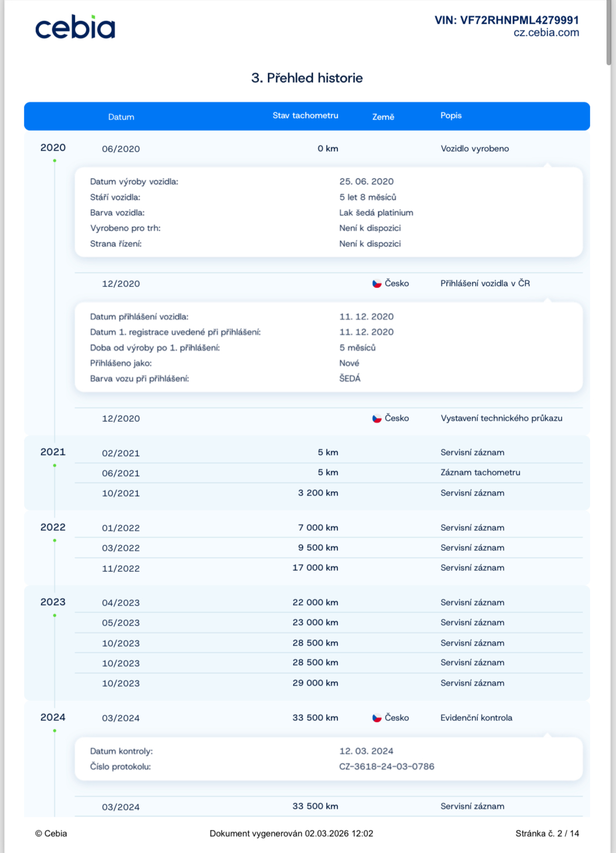Click the Cebia logo
Screen dimensions: 616x853
(x=75, y=28)
